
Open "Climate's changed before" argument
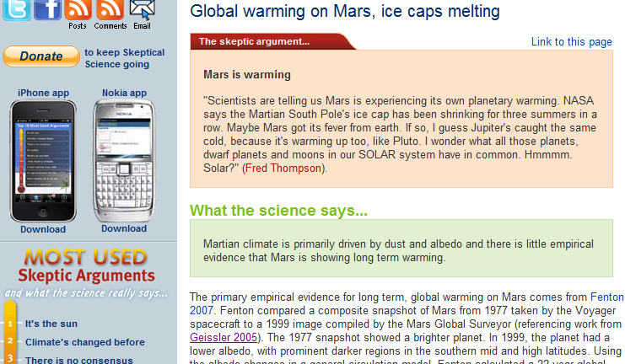pos(84,342)
